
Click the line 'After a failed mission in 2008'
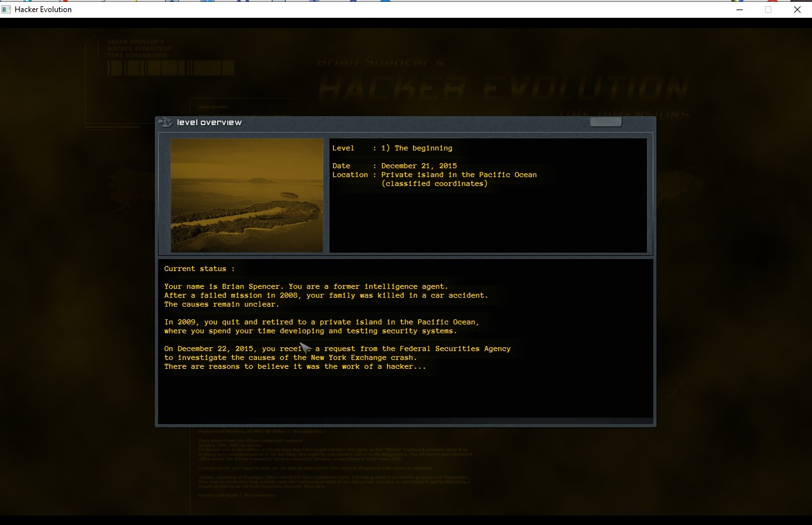click(326, 295)
